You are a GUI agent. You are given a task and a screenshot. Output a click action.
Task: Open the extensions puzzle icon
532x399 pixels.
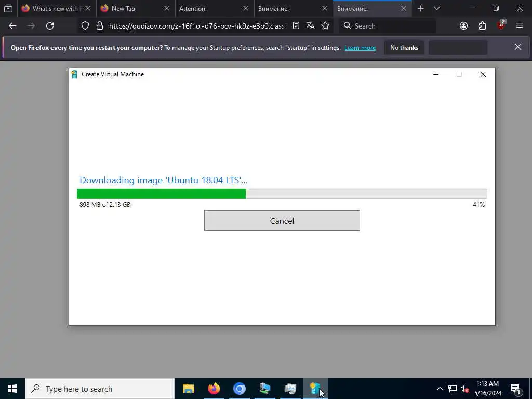[482, 26]
